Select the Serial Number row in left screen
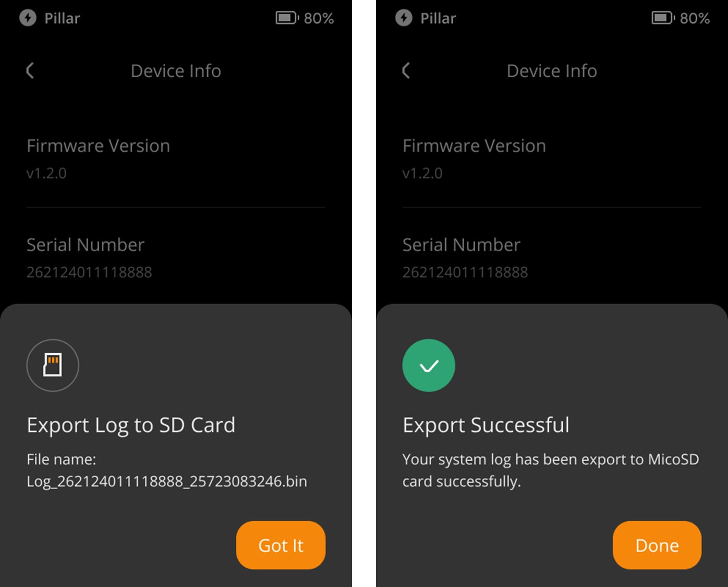Image resolution: width=728 pixels, height=587 pixels. click(176, 257)
